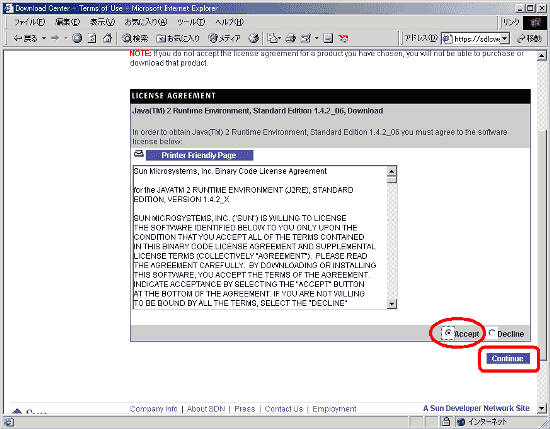Open the 編集(E) menu
Viewport: 550px width, 429px height.
tap(67, 22)
